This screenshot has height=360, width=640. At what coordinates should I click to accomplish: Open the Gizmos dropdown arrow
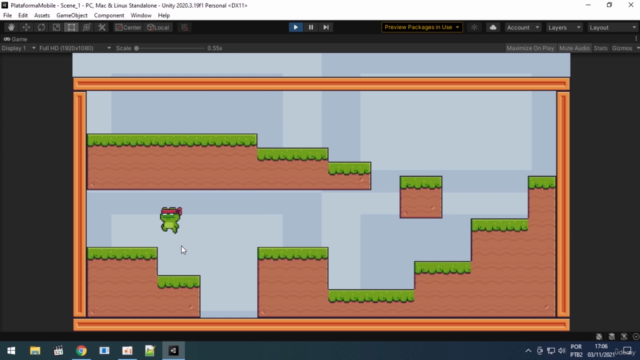point(637,48)
